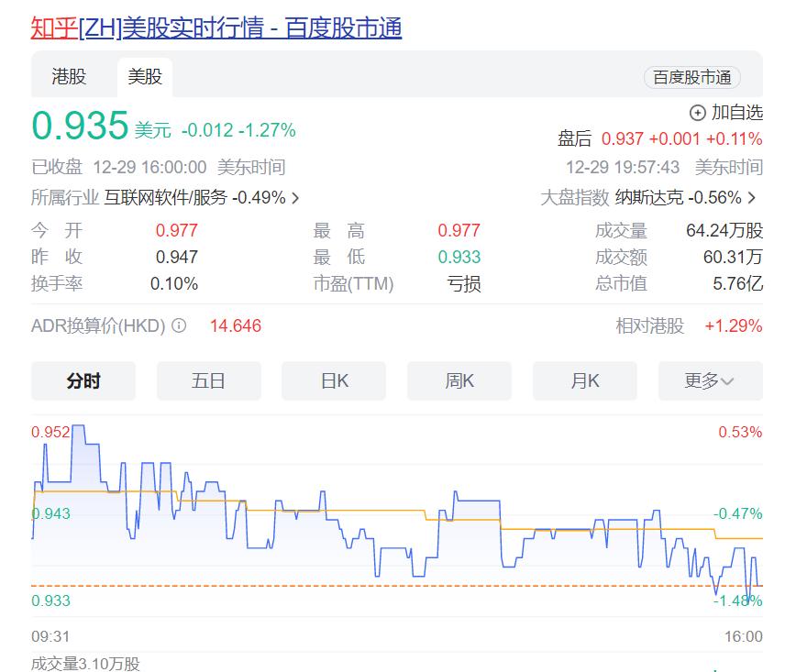This screenshot has height=672, width=796.
Task: Click the ADR换算价 info icon
Action: pos(179,325)
